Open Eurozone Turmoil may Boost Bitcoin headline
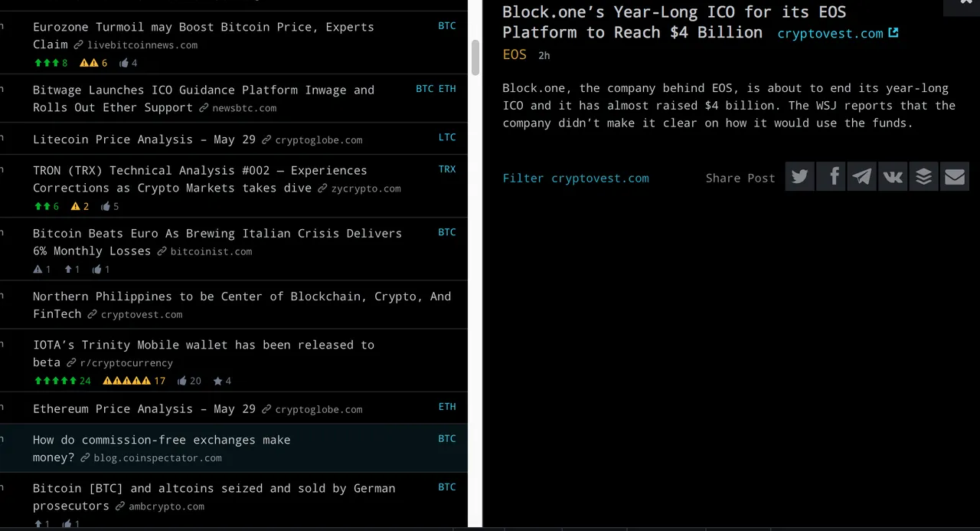Viewport: 980px width, 531px height. click(x=204, y=35)
